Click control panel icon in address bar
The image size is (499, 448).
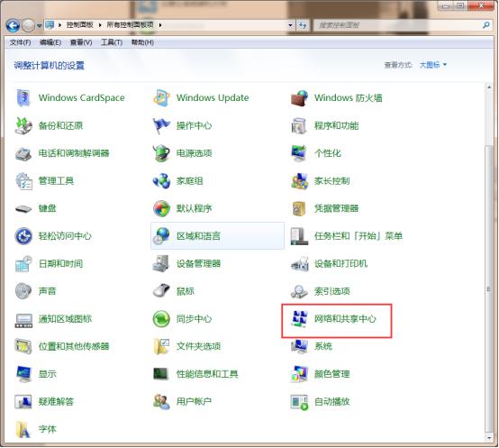(x=50, y=24)
